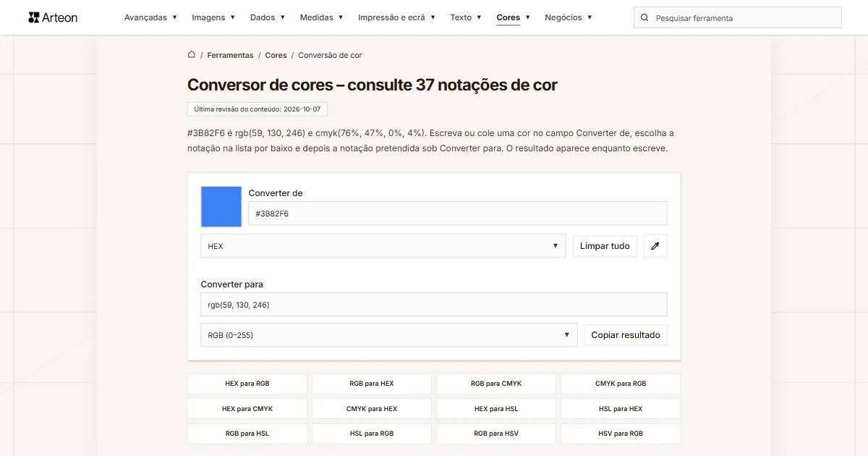868x456 pixels.
Task: Choose the RGB para HEX shortcut
Action: pos(372,384)
